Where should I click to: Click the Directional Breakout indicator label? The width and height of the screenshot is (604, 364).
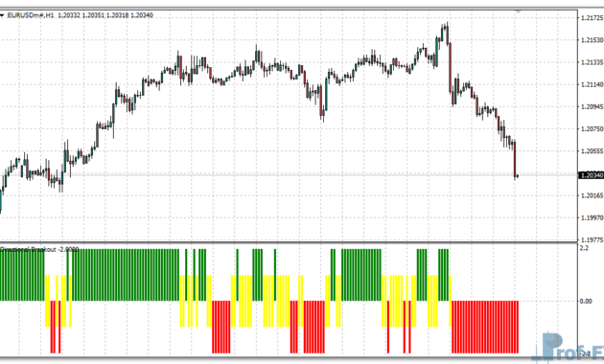pos(39,250)
